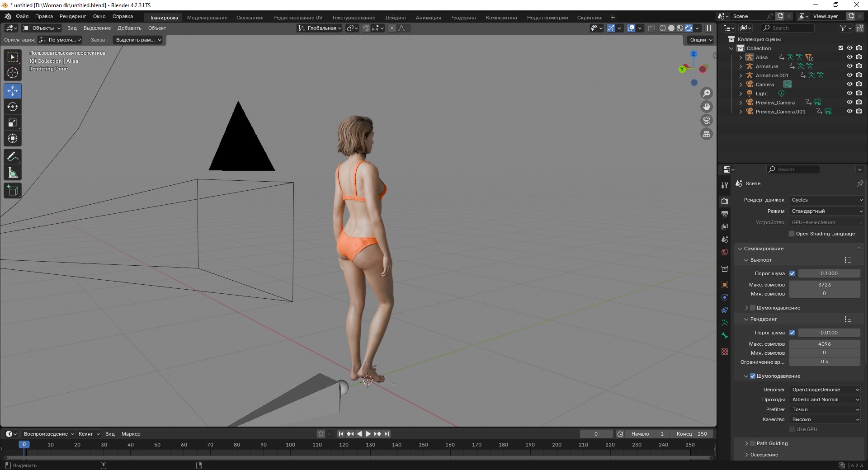Screen dimensions: 868x470
Task: Open the Texture properties tab icon
Action: [x=725, y=352]
